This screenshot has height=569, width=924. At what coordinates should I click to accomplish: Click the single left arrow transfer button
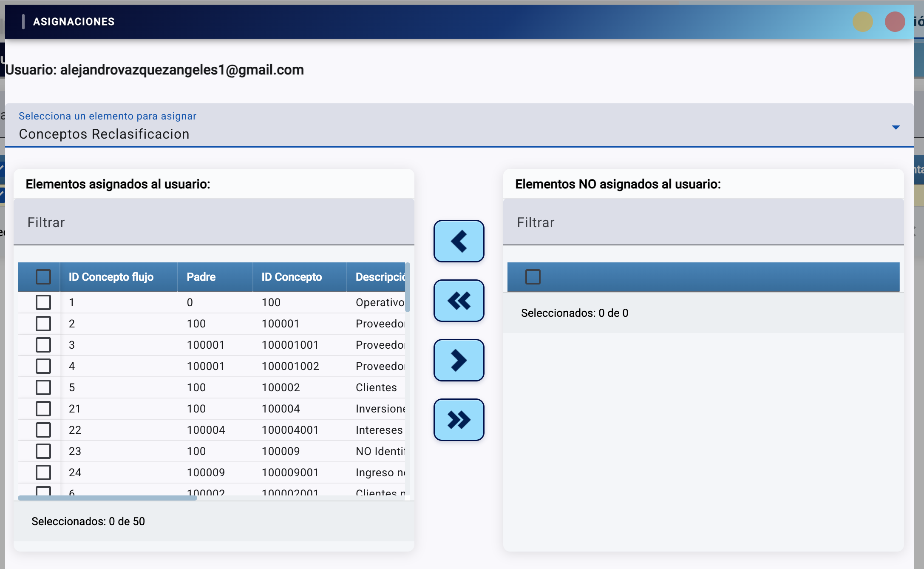click(459, 241)
